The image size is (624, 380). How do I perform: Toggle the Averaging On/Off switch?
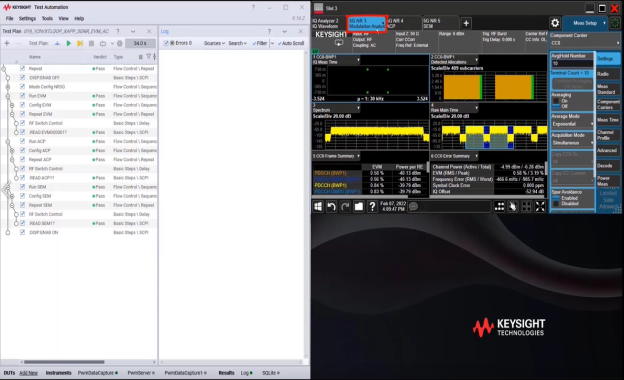point(556,103)
